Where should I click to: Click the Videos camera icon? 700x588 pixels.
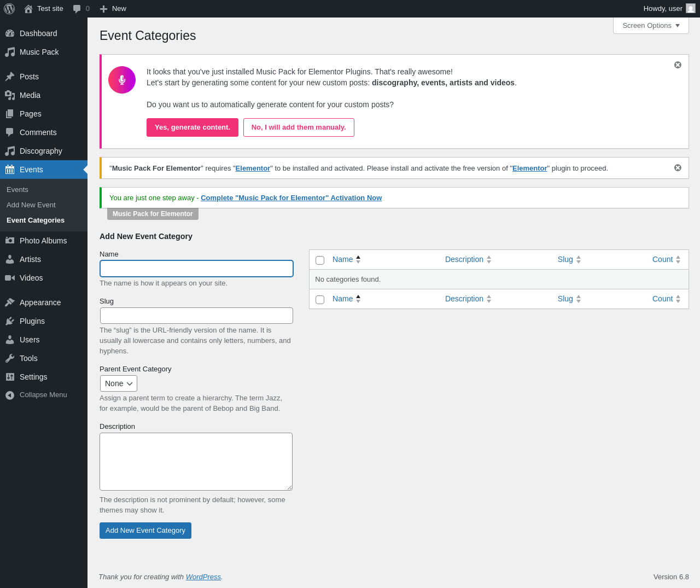point(10,278)
